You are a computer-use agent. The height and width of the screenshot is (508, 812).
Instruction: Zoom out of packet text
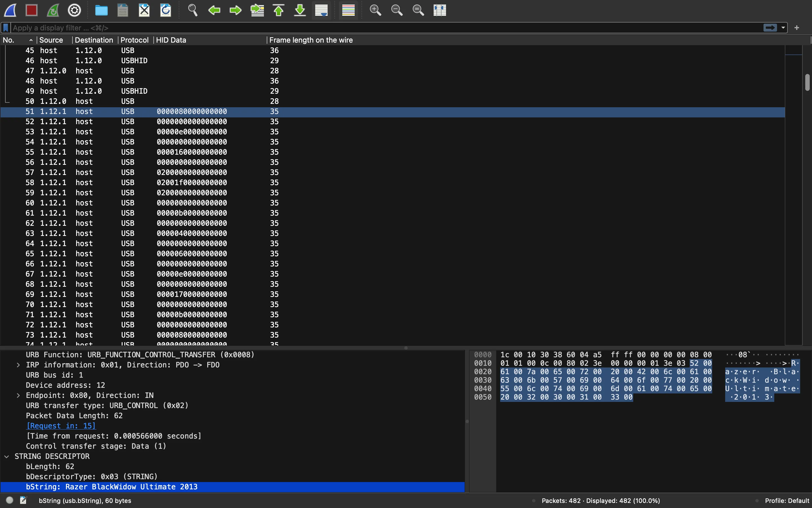[397, 10]
